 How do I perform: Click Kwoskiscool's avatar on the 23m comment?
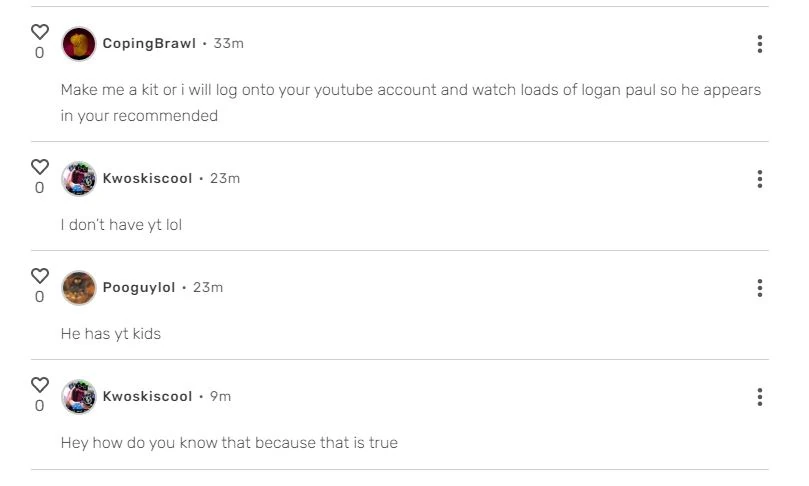click(78, 179)
